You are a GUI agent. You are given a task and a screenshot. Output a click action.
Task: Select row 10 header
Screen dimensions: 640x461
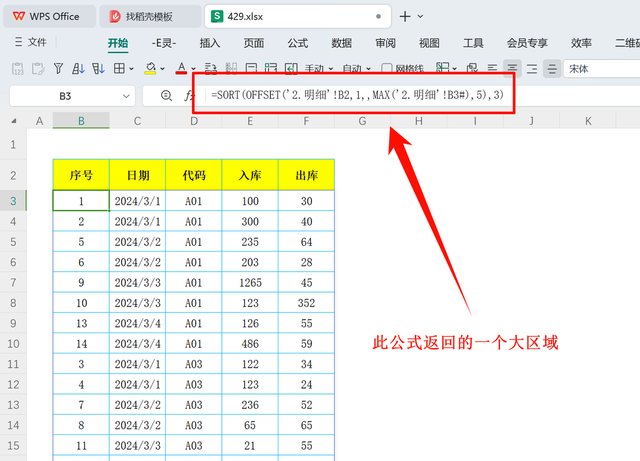[13, 344]
